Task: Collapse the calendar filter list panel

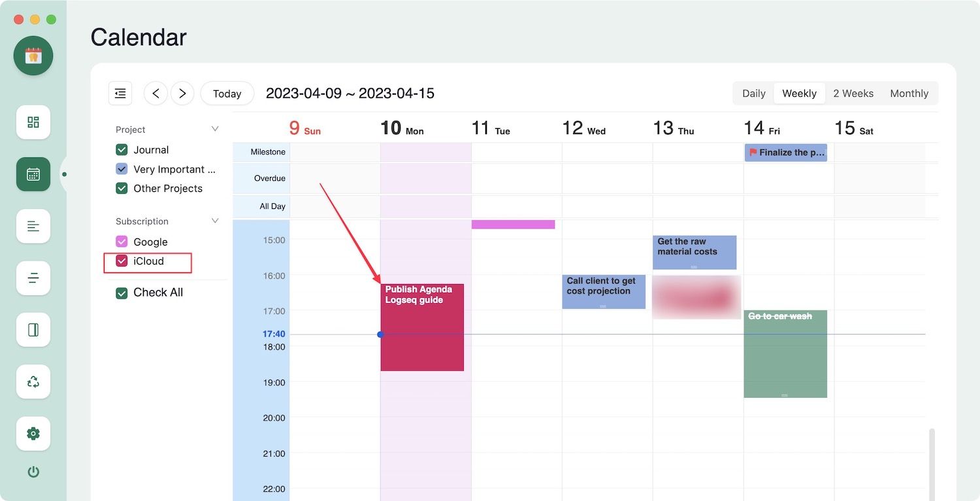Action: click(120, 93)
